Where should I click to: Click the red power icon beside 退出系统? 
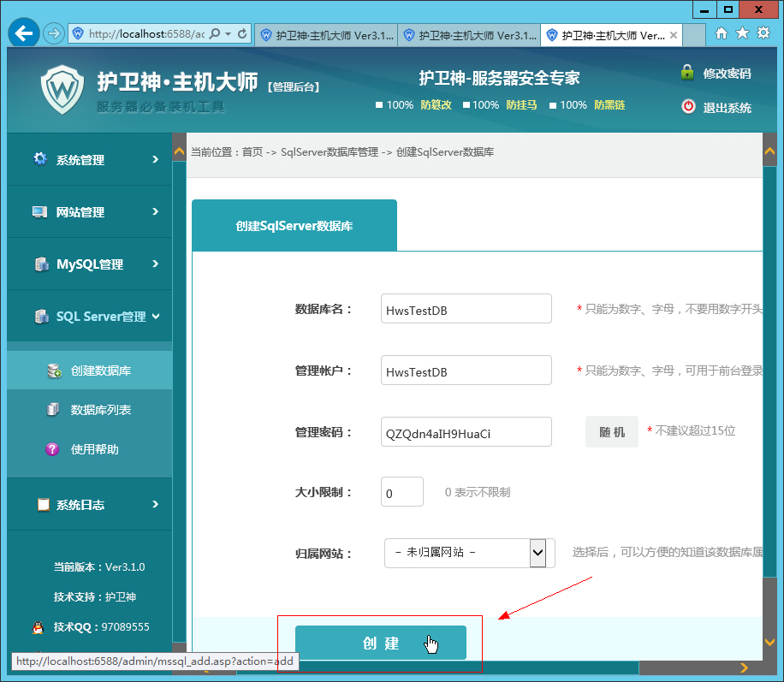[x=688, y=106]
